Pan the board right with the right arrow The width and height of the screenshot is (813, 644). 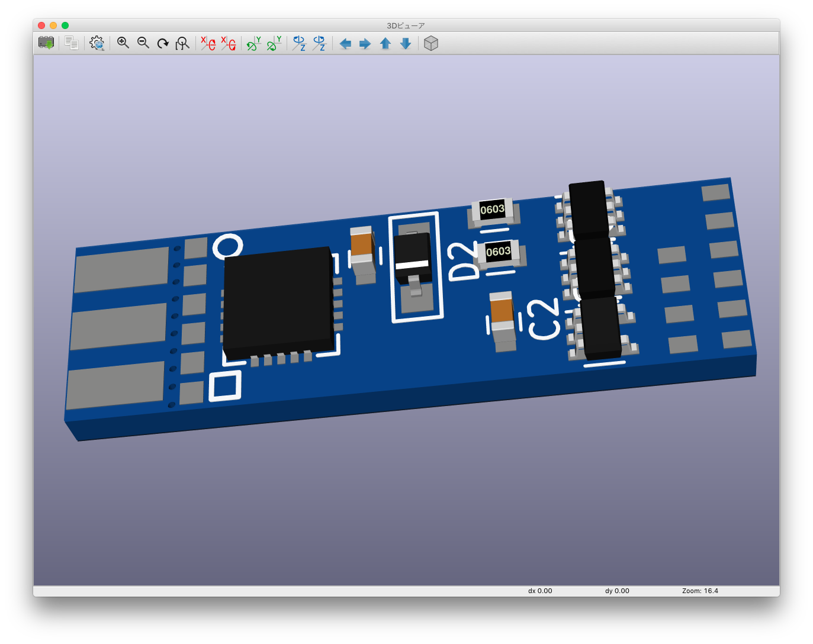click(x=365, y=44)
